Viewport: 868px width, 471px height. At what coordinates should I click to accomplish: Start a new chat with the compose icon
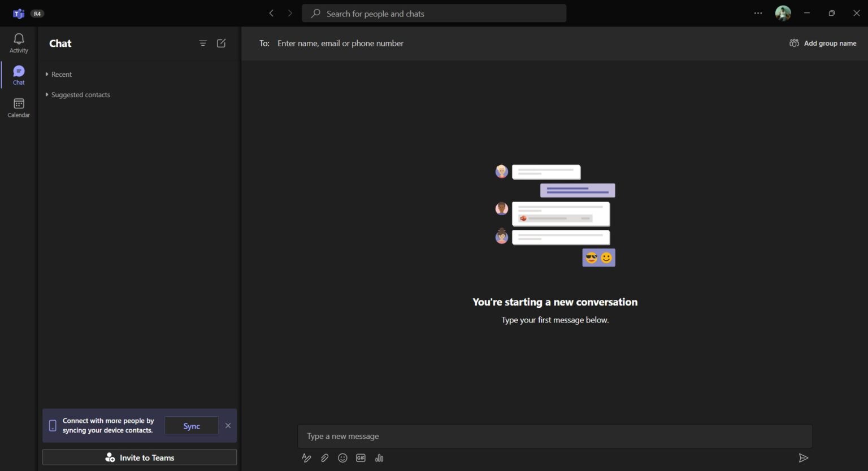pyautogui.click(x=221, y=43)
